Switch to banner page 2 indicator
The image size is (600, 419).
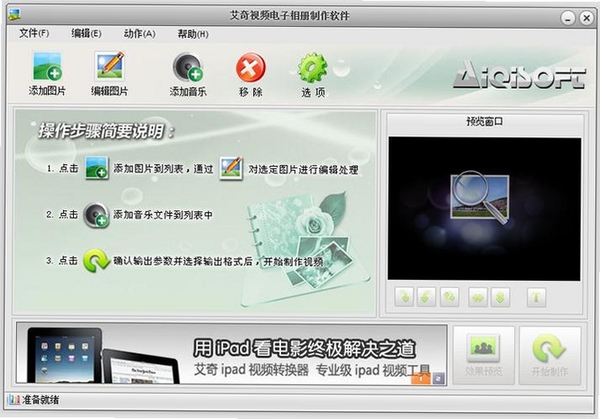point(439,378)
